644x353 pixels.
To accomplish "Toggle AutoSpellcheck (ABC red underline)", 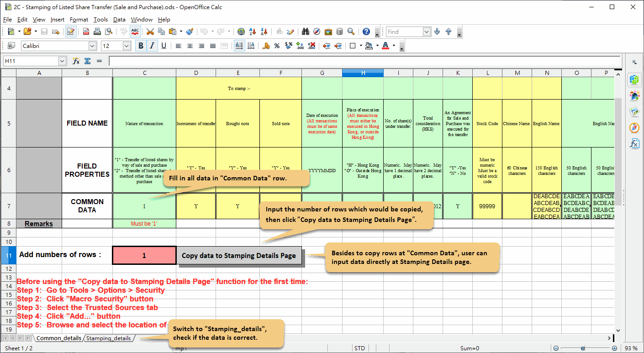I will point(135,32).
